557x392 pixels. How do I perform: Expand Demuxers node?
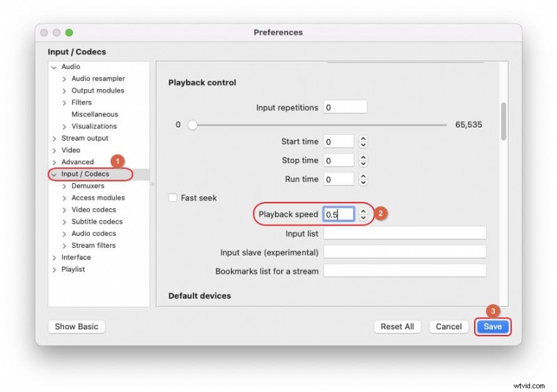click(x=64, y=186)
